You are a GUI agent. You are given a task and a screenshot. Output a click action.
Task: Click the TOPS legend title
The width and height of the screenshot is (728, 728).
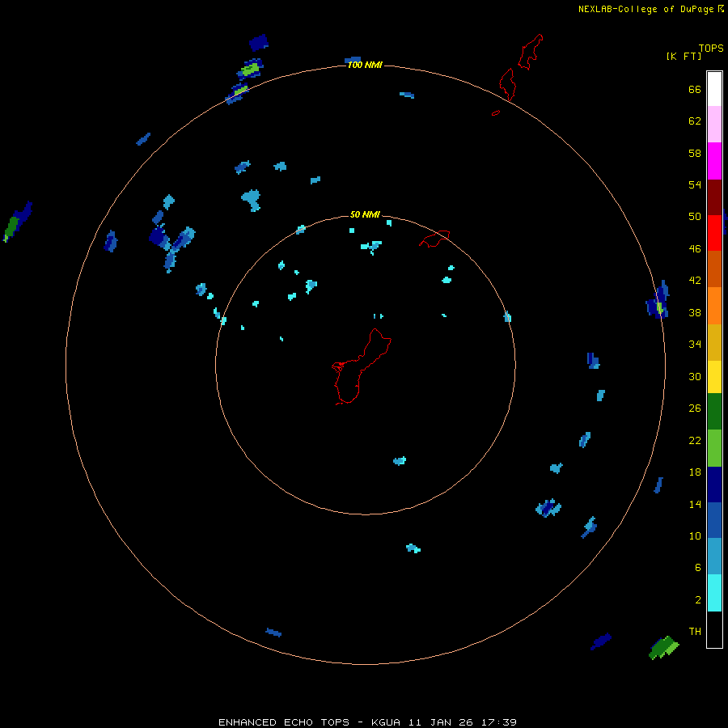(x=711, y=48)
